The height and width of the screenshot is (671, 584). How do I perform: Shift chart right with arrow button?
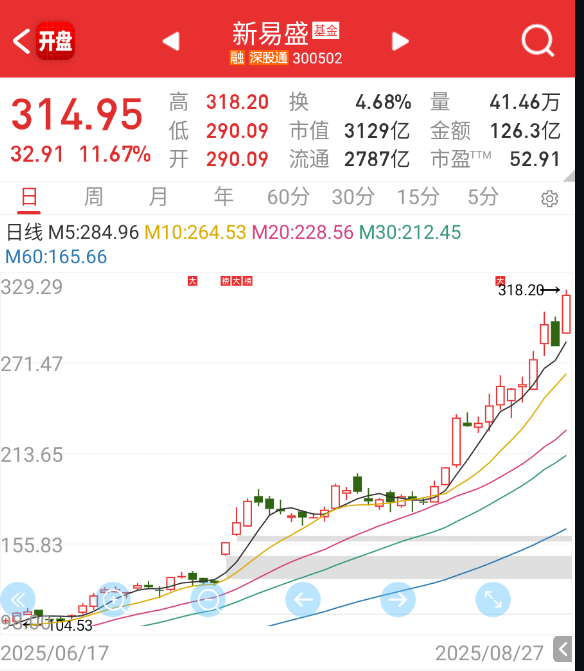398,600
